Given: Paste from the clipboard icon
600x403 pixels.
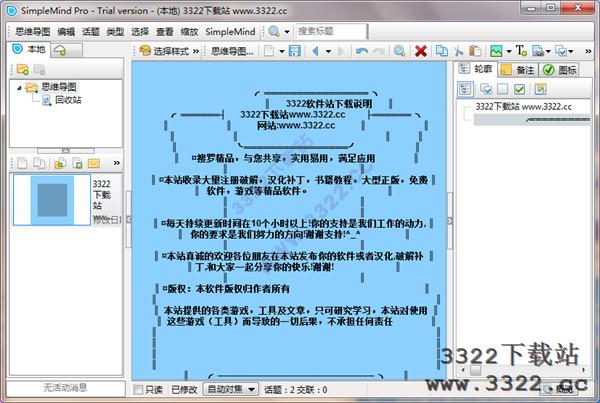Looking at the screenshot, I should 475,51.
